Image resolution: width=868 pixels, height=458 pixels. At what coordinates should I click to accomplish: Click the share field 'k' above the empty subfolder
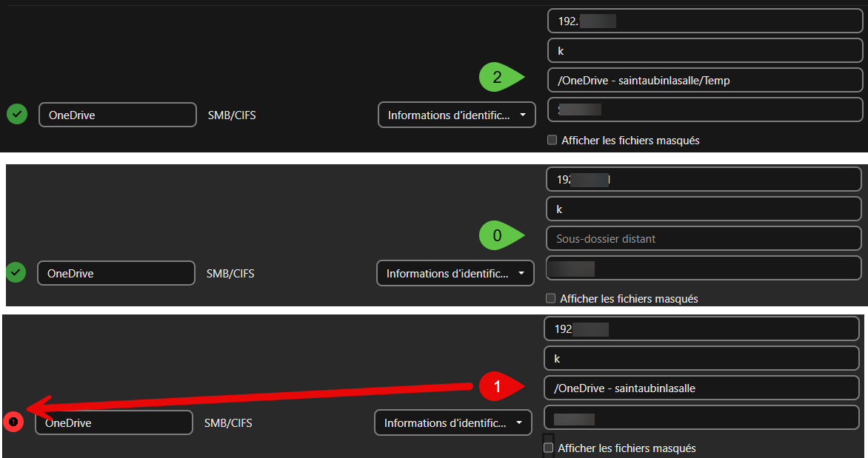click(704, 209)
